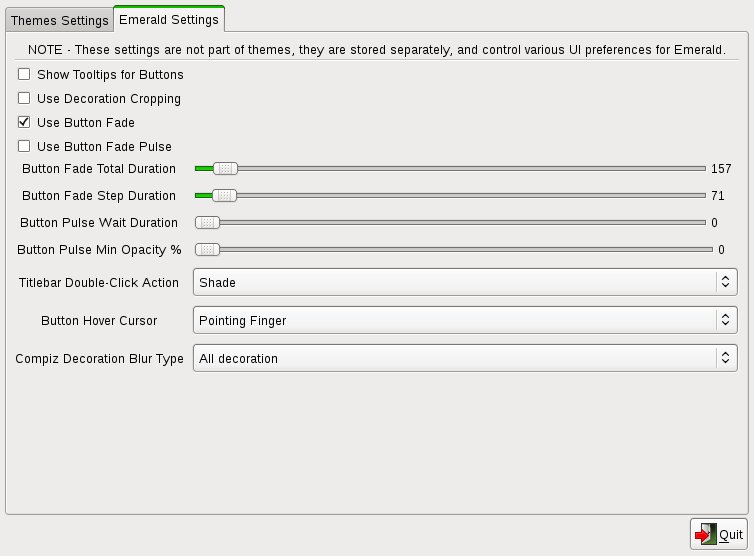Image resolution: width=754 pixels, height=556 pixels.
Task: Open Button Hover Cursor dropdown
Action: [465, 320]
